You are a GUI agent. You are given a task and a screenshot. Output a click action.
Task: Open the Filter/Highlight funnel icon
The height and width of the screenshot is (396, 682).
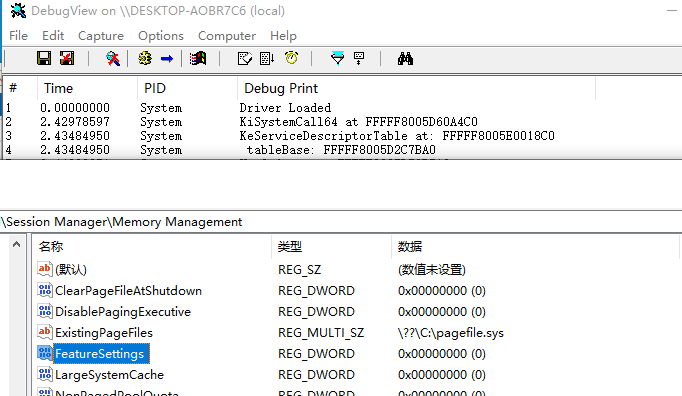click(338, 58)
